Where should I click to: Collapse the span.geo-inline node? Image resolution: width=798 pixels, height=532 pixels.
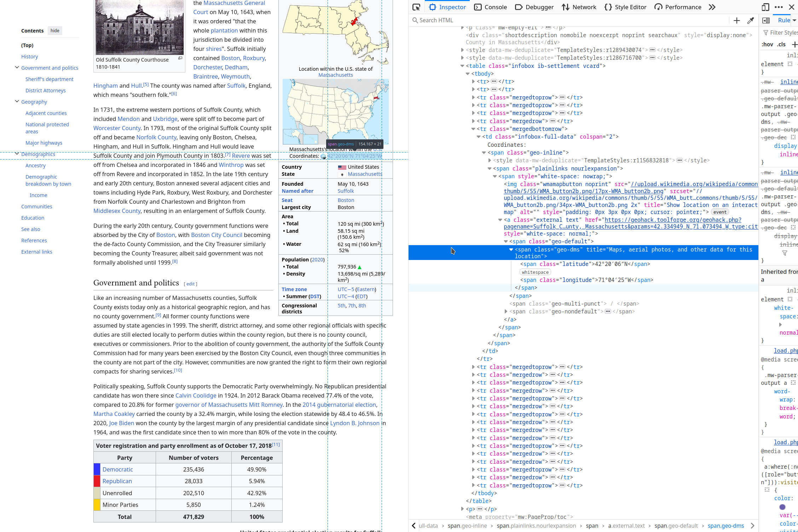pyautogui.click(x=484, y=152)
